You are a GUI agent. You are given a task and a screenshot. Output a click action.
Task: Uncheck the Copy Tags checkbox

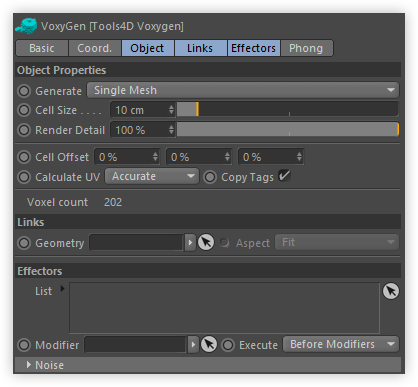[x=284, y=176]
